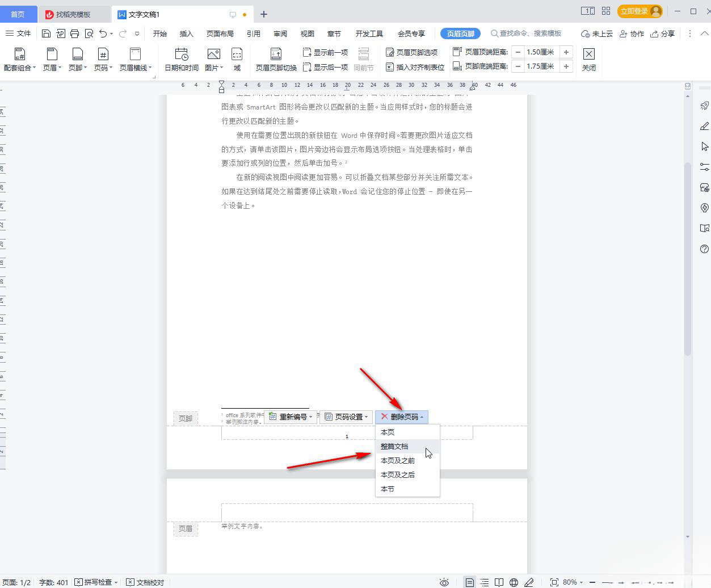This screenshot has height=588, width=711.
Task: Open the 配套组合 dropdown
Action: (x=19, y=60)
